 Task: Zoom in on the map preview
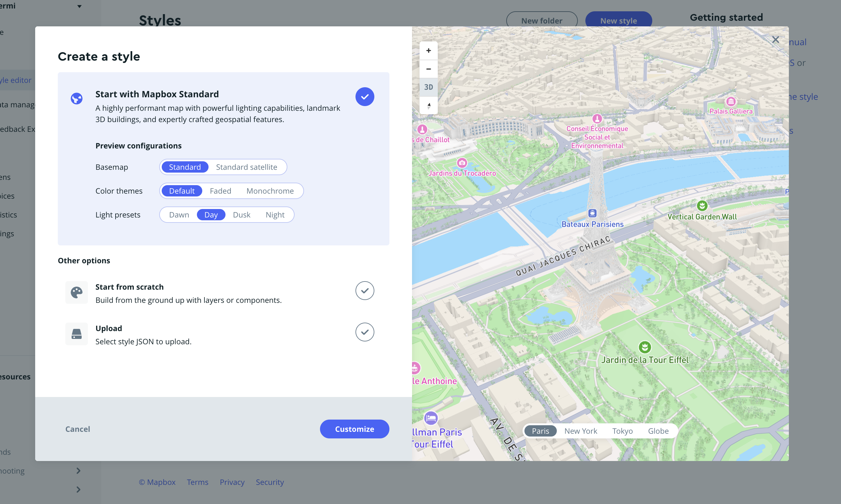(x=428, y=51)
